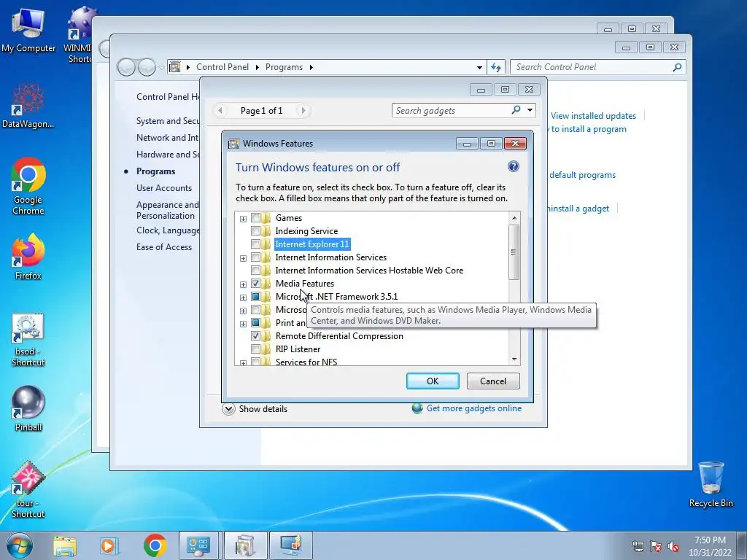Click Get more gadgets online link
This screenshot has width=747, height=560.
coord(474,408)
